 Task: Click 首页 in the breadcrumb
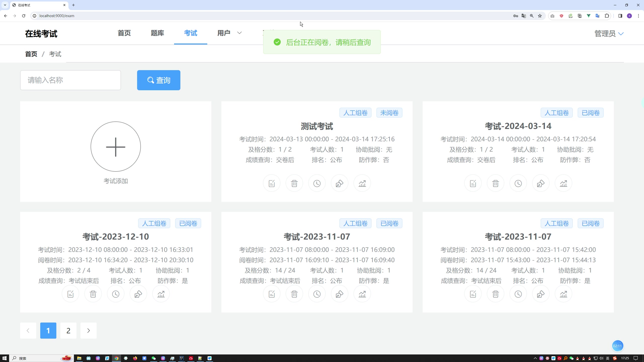click(x=31, y=54)
